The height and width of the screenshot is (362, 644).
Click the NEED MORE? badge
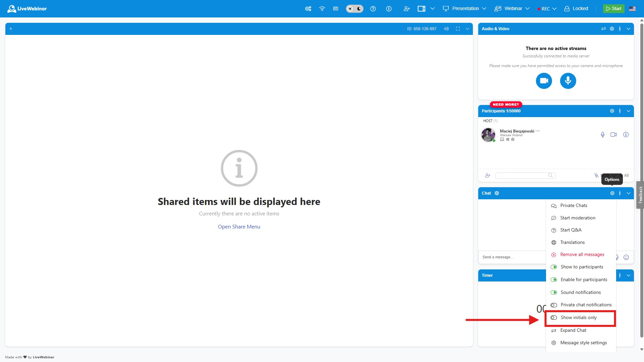pos(506,104)
